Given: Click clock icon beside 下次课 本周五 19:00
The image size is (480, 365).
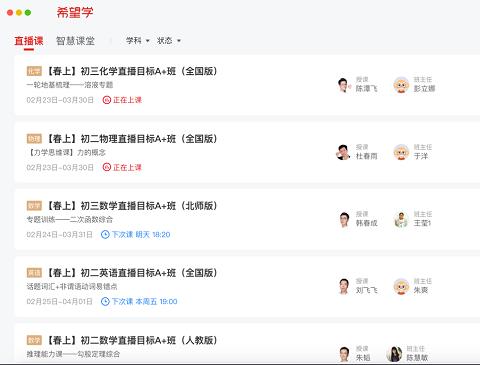Looking at the screenshot, I should click(105, 302).
